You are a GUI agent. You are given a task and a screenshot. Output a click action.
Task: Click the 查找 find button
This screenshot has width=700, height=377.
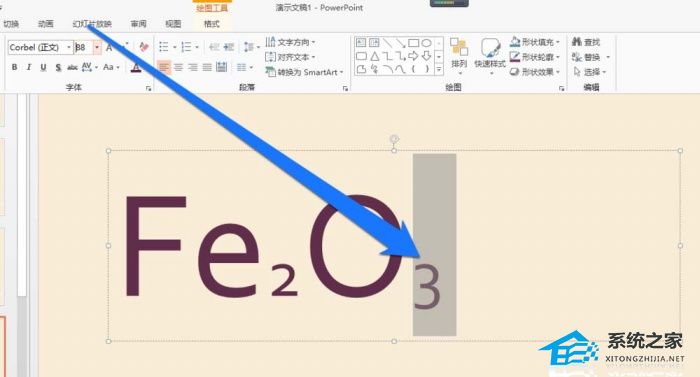coord(586,42)
